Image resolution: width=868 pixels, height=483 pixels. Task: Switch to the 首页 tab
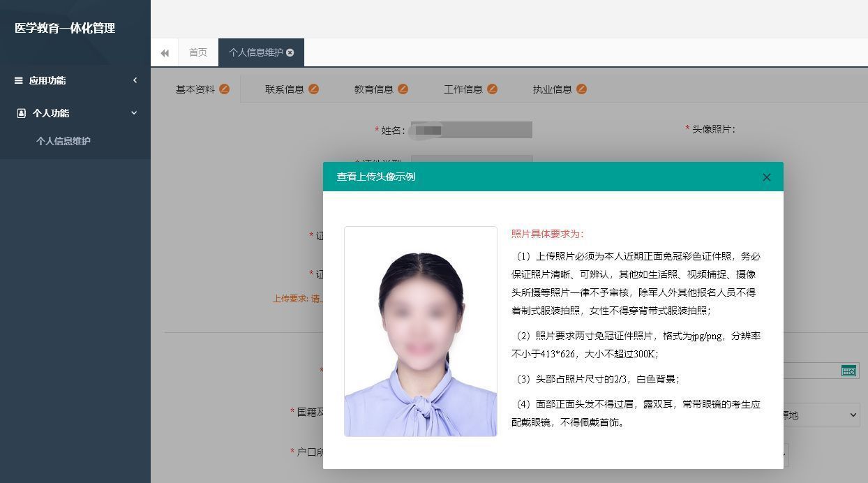[198, 52]
